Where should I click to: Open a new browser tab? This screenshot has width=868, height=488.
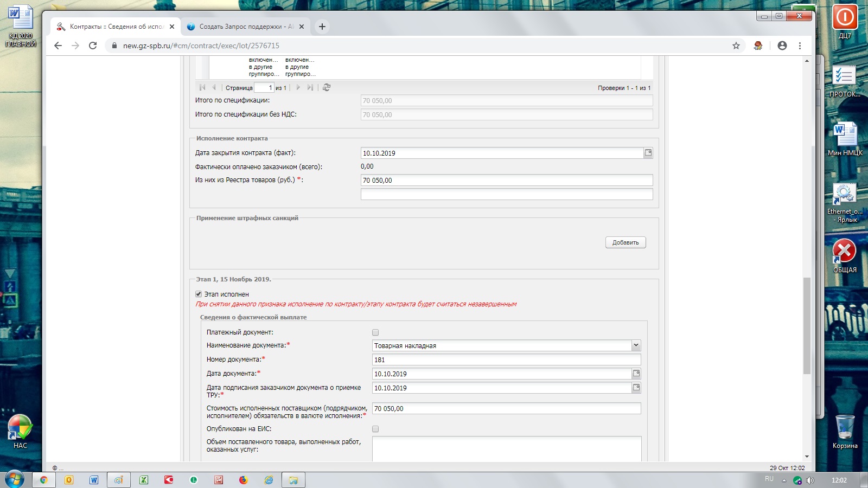[322, 27]
